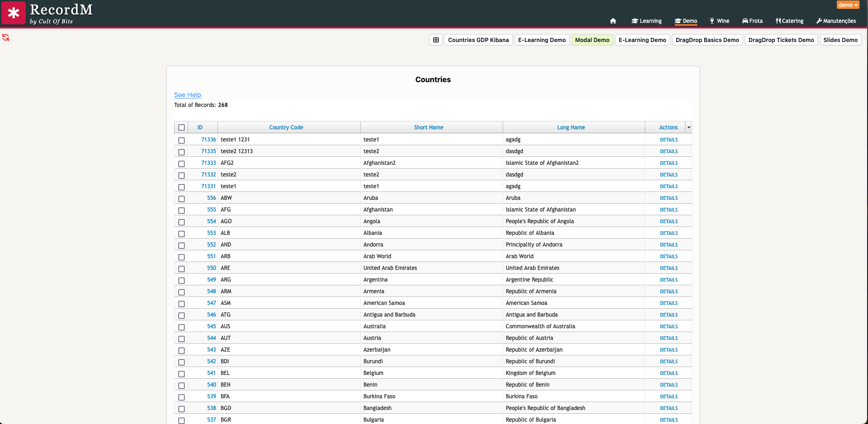This screenshot has height=424, width=868.
Task: Click the RecordM asterisk logo
Action: [x=14, y=13]
